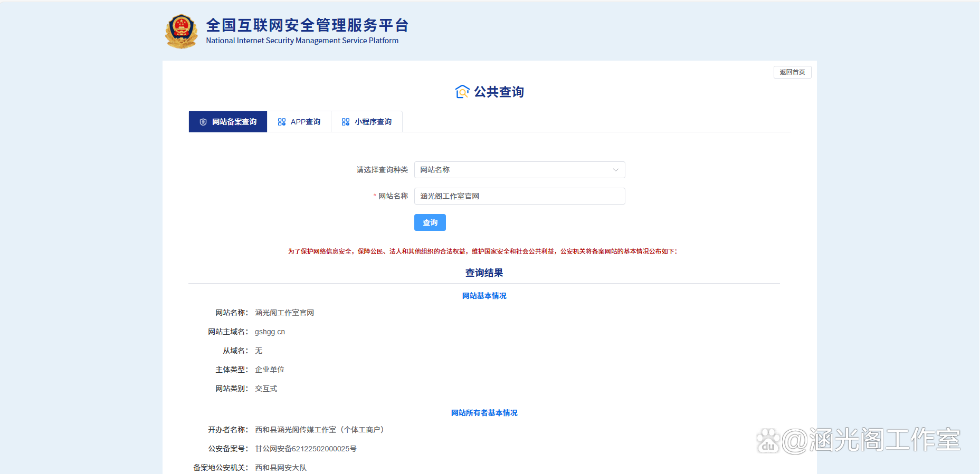The image size is (980, 474).
Task: Click the 返回首页 button
Action: (793, 72)
